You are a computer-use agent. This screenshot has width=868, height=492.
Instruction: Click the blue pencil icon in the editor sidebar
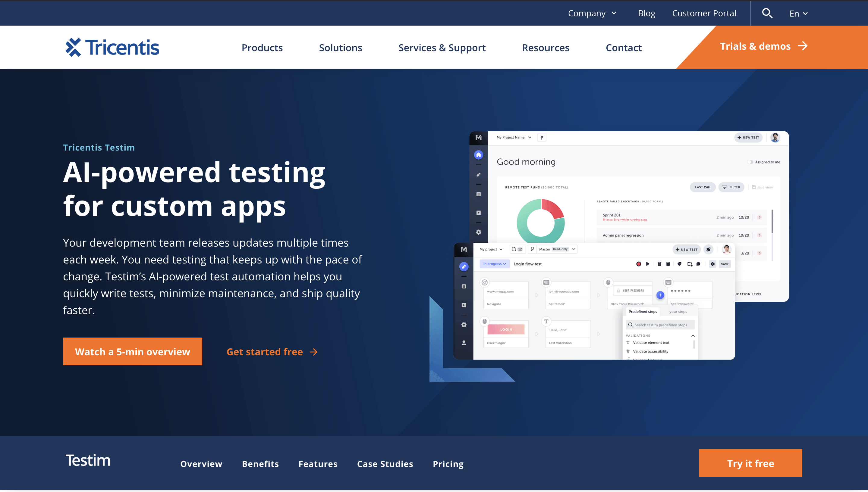click(x=464, y=266)
